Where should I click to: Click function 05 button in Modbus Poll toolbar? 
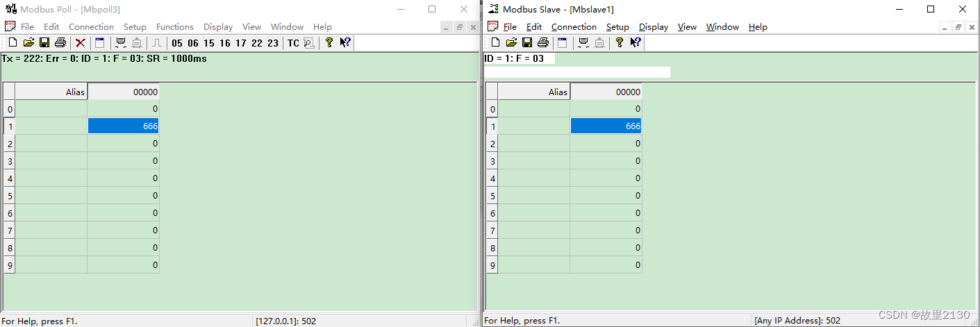177,43
